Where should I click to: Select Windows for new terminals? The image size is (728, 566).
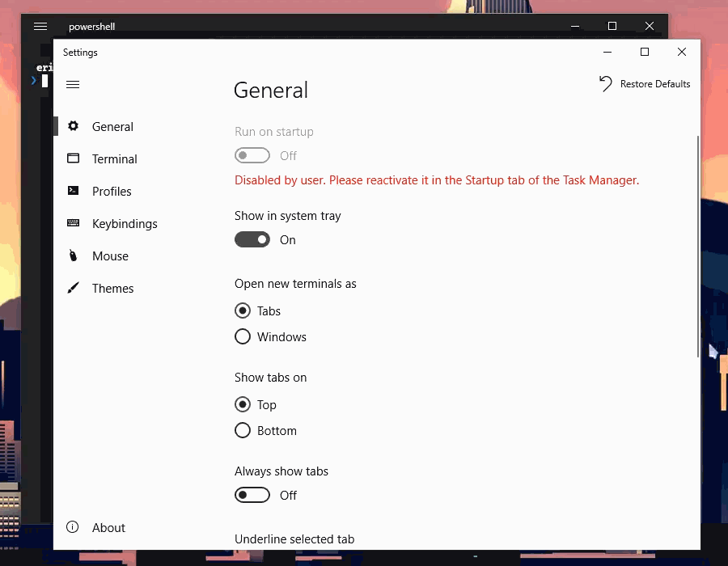pos(243,336)
